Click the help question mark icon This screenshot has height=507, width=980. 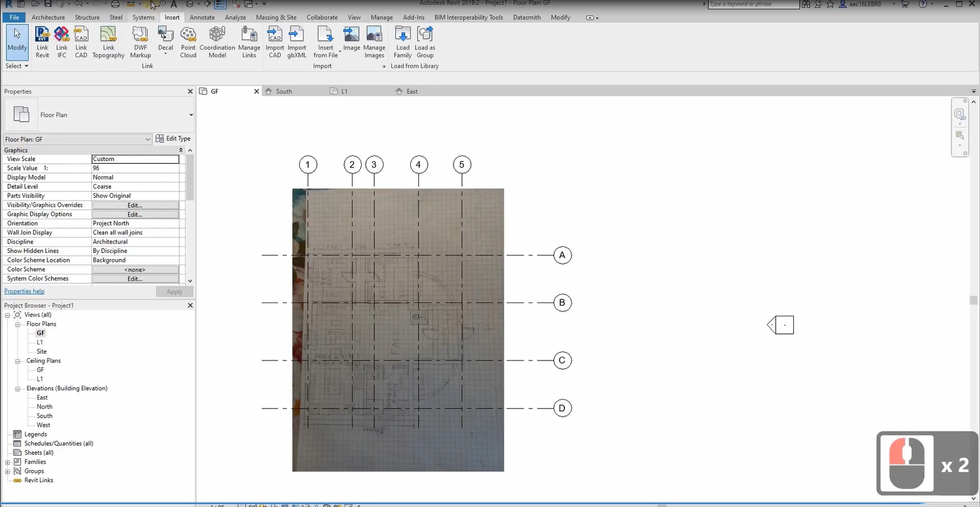923,4
